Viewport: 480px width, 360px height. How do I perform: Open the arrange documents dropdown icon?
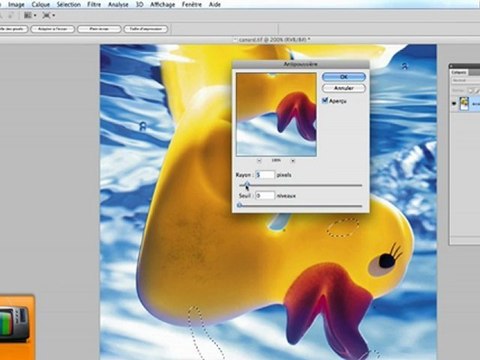coord(30,16)
